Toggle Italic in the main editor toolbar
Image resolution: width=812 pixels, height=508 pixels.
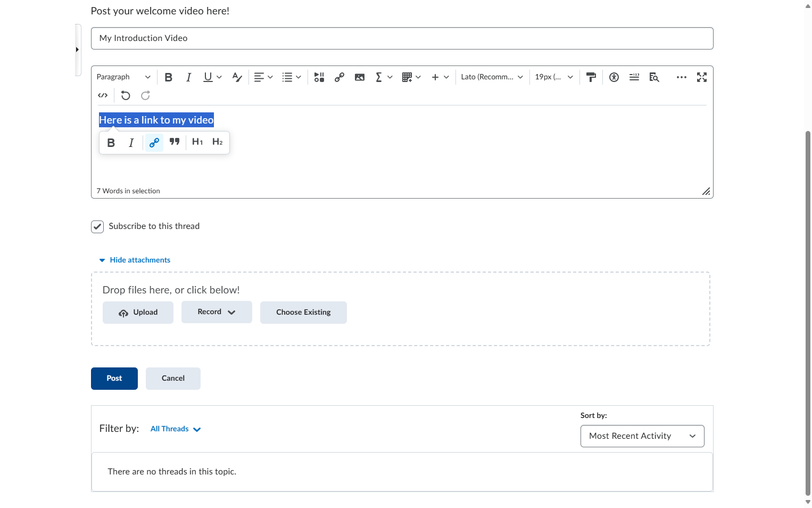point(188,77)
